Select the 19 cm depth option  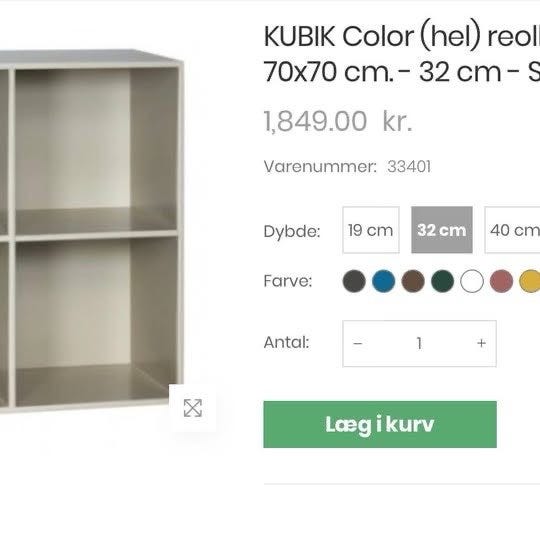click(x=371, y=230)
